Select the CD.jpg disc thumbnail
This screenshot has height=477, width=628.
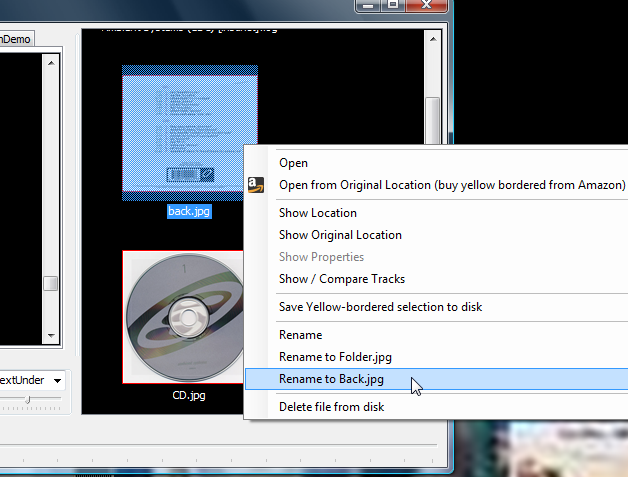183,317
